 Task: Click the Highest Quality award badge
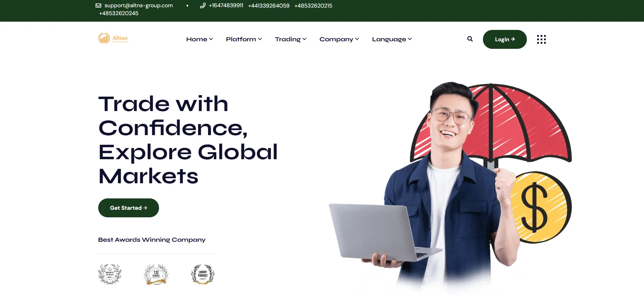coord(110,274)
